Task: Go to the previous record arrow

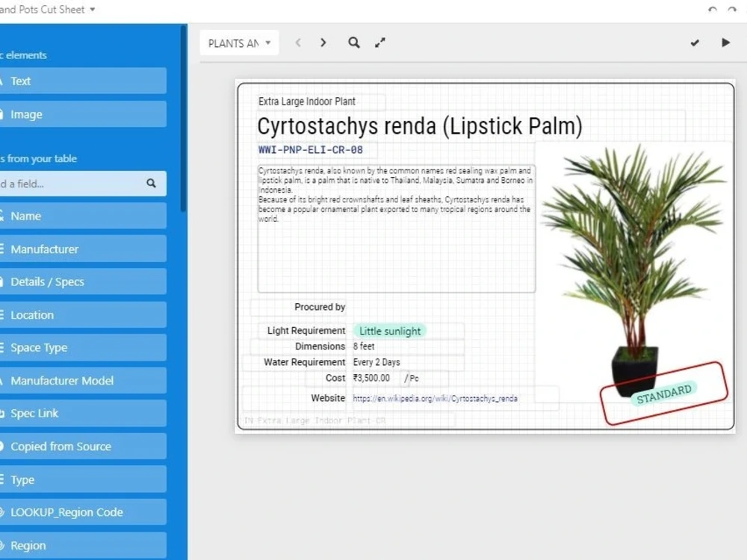Action: click(x=298, y=43)
